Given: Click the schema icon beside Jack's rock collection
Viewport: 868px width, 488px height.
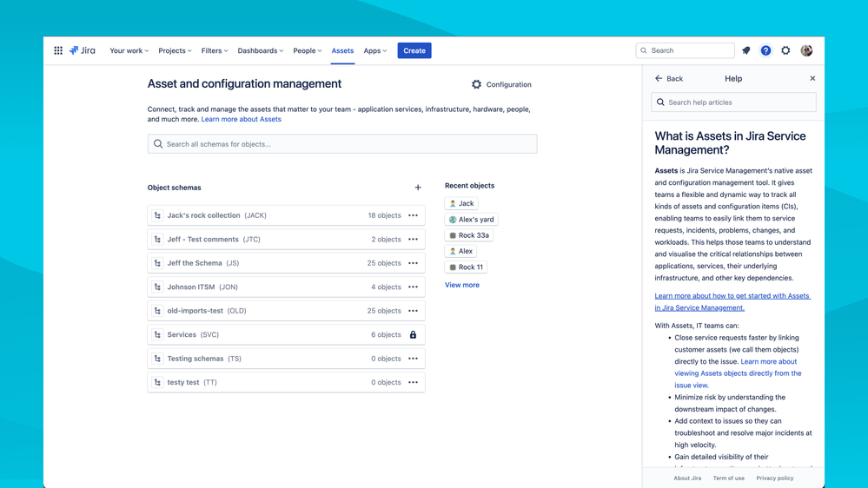Looking at the screenshot, I should 158,215.
